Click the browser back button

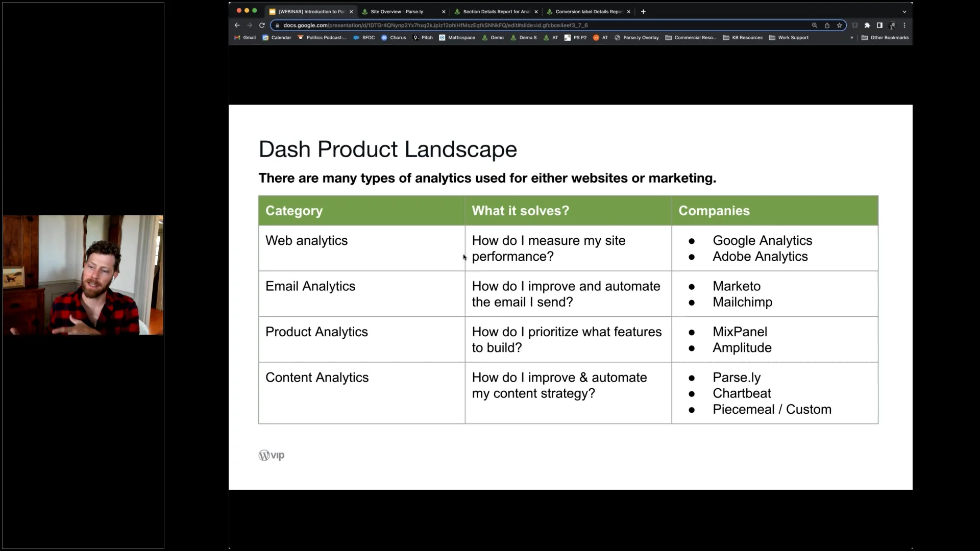(x=236, y=25)
